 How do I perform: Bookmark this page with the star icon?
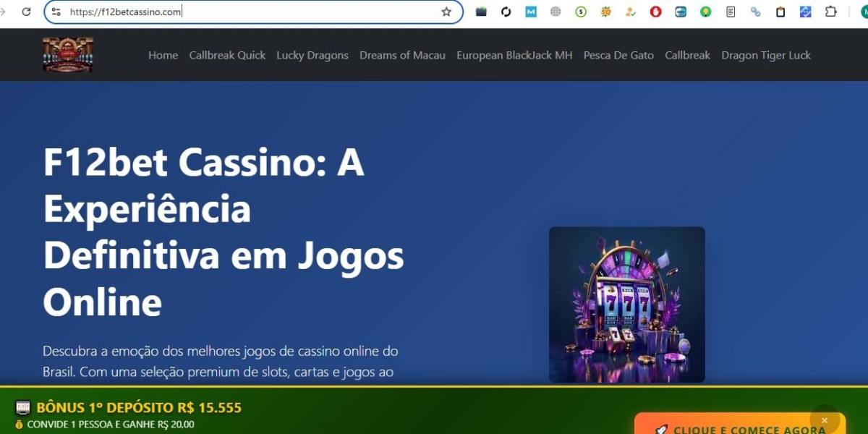tap(446, 12)
